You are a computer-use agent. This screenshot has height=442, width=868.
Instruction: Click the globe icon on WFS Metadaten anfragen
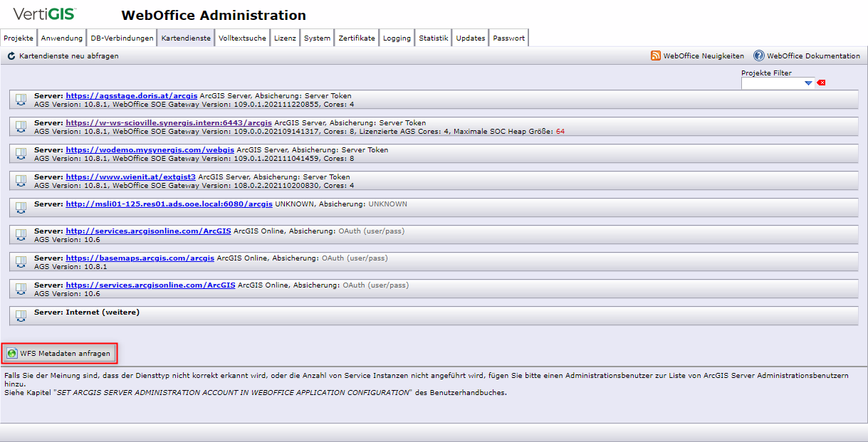[13, 352]
